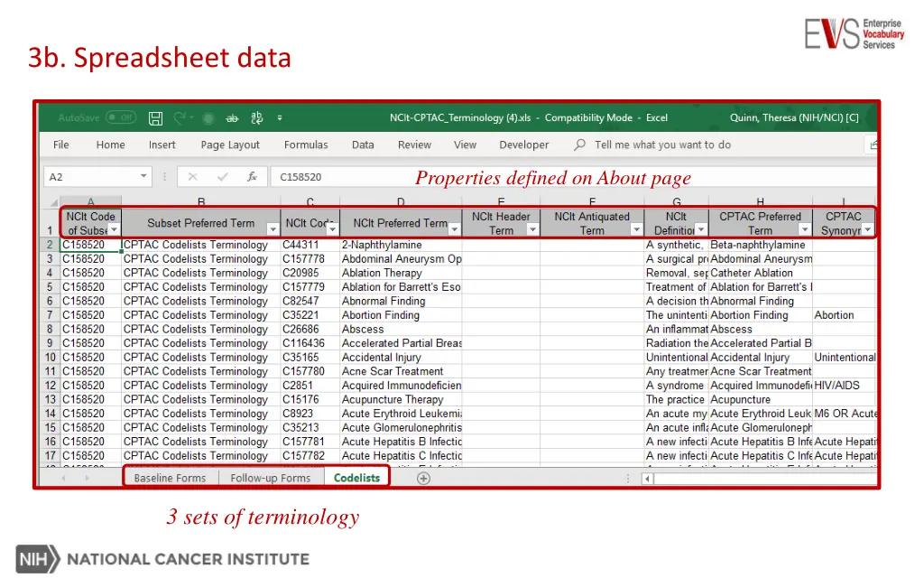The height and width of the screenshot is (578, 924).
Task: Click the Tell me what you want search box
Action: 662,144
